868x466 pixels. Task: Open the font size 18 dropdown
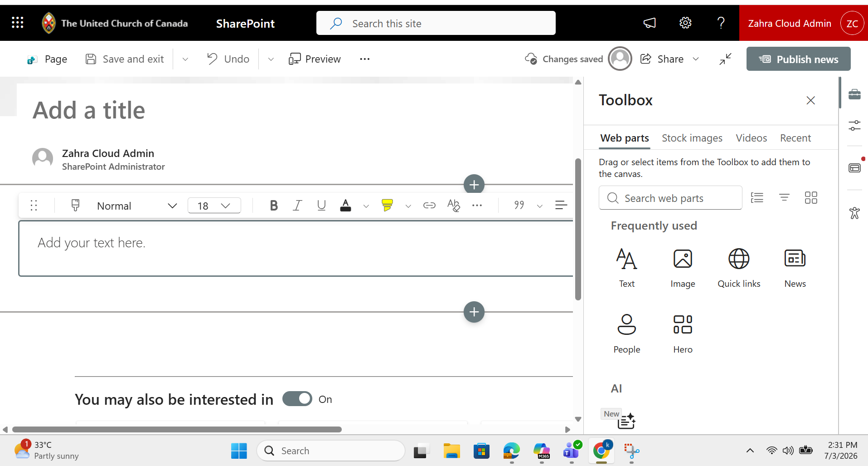[214, 206]
